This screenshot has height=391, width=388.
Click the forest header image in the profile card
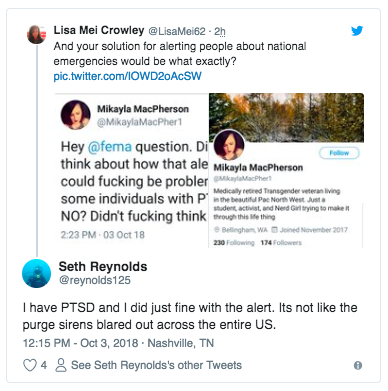point(287,118)
